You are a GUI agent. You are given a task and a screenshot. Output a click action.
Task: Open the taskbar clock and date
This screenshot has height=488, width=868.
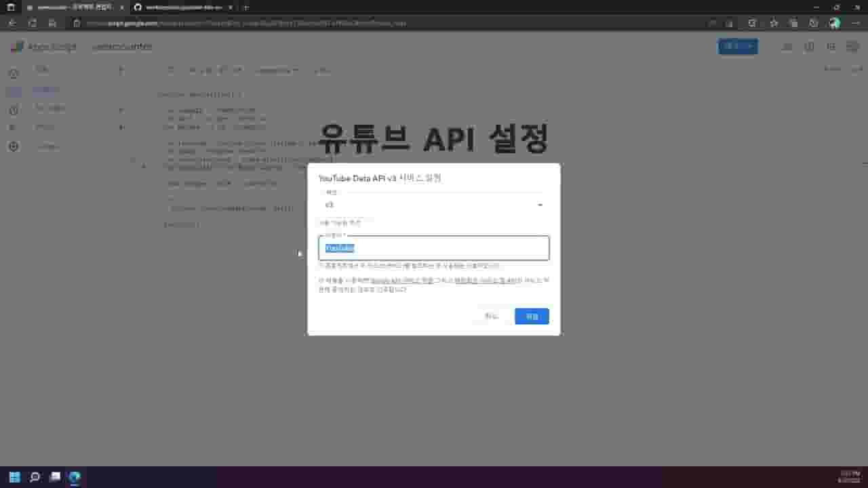[848, 477]
